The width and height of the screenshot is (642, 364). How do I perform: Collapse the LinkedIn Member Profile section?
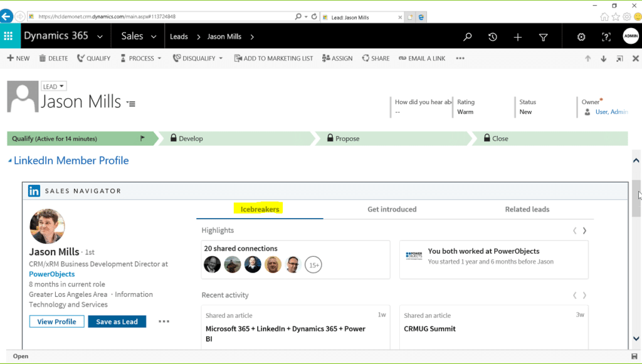(x=10, y=161)
